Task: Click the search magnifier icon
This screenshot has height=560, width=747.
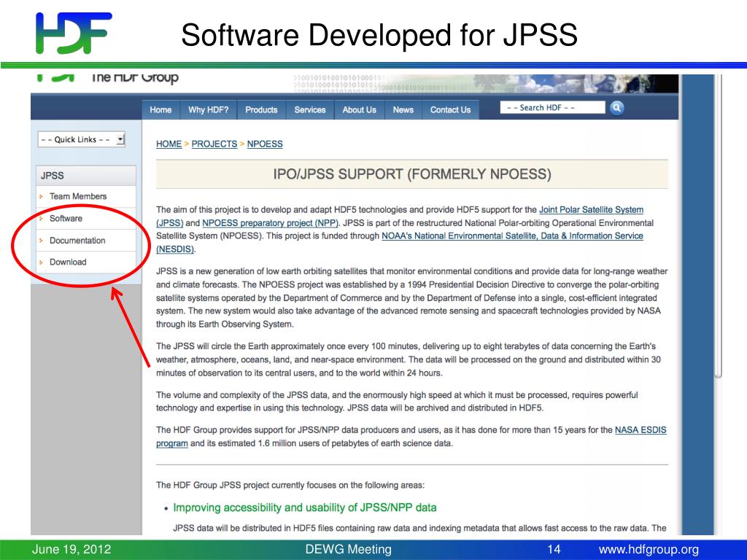Action: tap(616, 108)
